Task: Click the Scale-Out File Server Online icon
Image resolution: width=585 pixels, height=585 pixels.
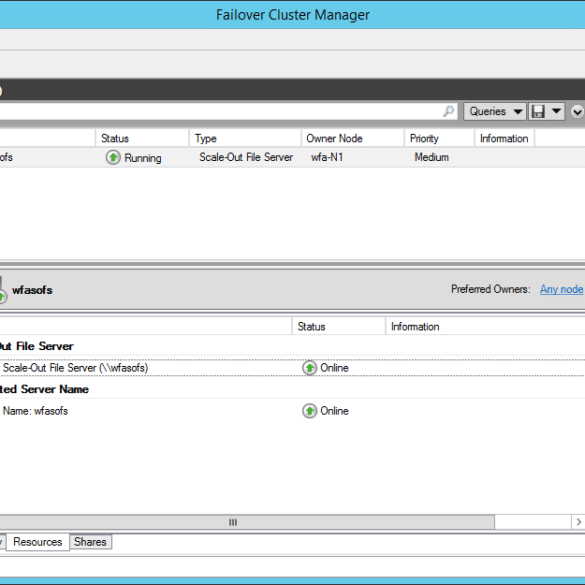Action: click(309, 368)
